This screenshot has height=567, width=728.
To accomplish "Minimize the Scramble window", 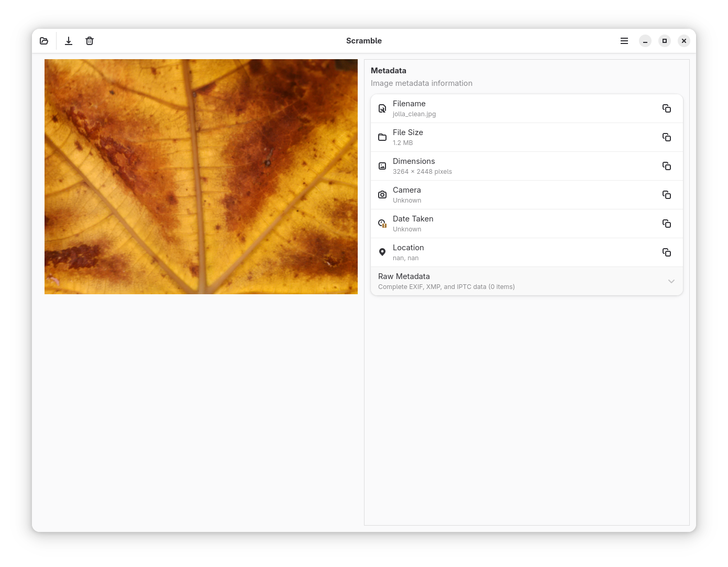I will (x=645, y=41).
